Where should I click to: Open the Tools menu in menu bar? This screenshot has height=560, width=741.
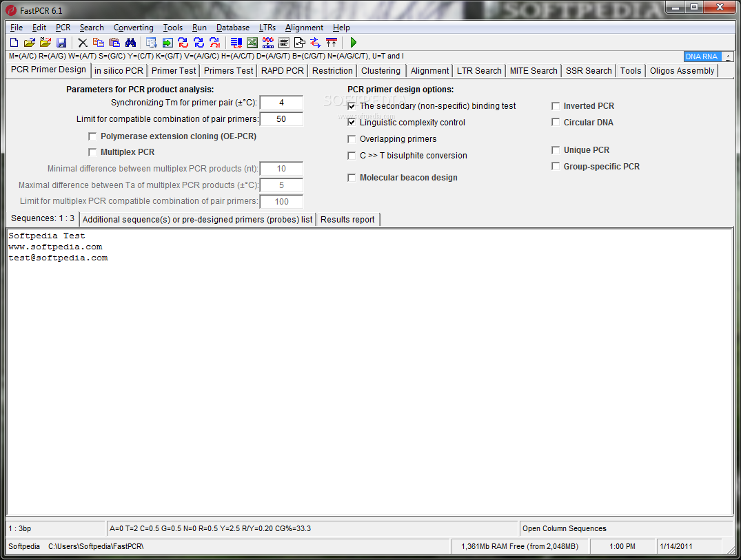(172, 28)
